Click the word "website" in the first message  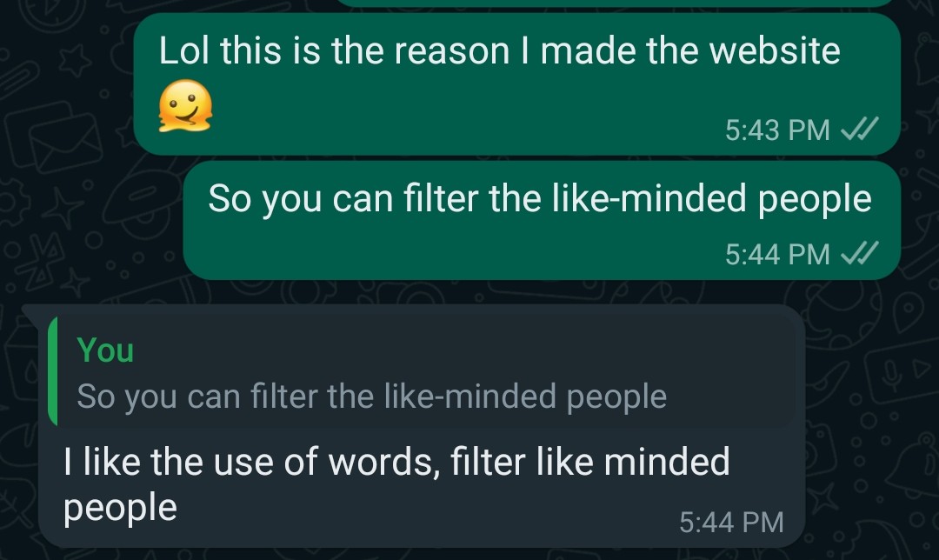pyautogui.click(x=774, y=51)
